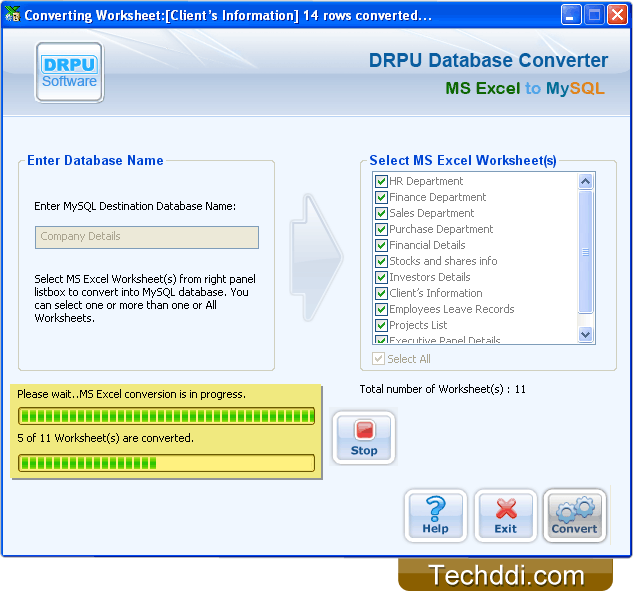Image resolution: width=633 pixels, height=591 pixels.
Task: Click '5 of 11 Worksheet(s) are converted.' text
Action: [x=105, y=438]
